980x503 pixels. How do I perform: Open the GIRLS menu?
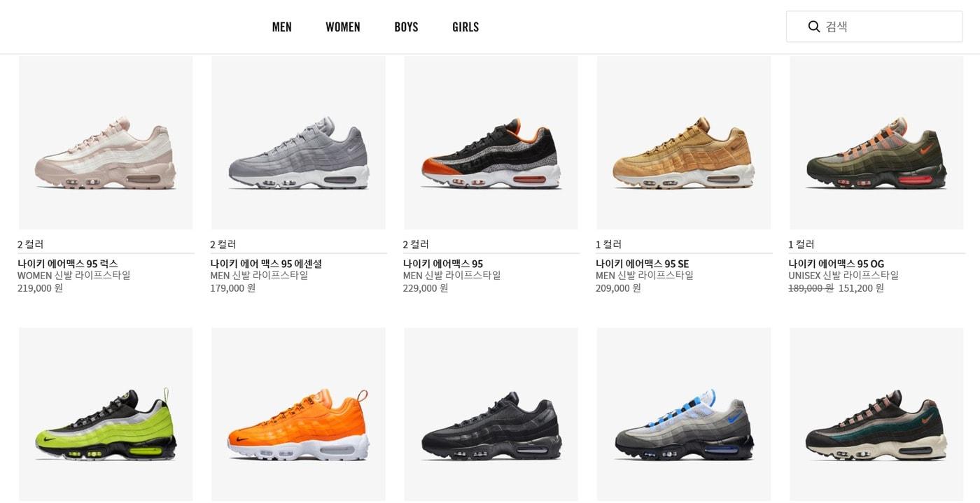tap(465, 27)
